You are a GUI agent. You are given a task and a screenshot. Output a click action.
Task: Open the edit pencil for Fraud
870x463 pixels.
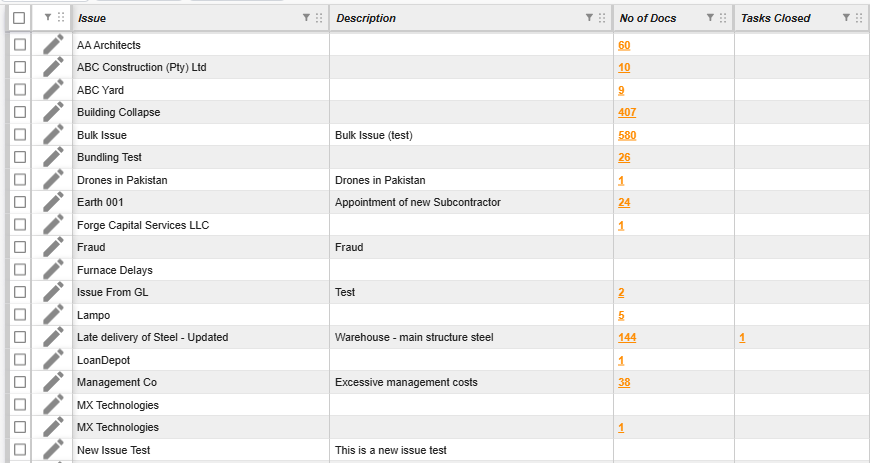click(x=54, y=247)
